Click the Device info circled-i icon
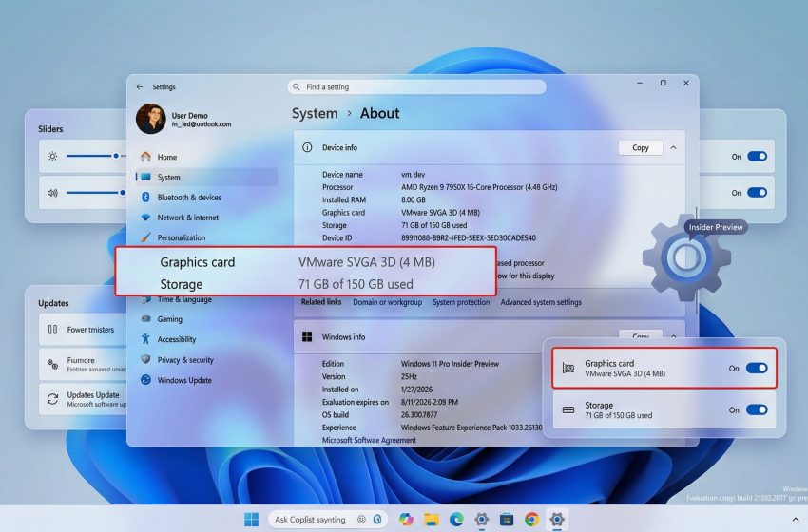Screen dimensions: 808x532 point(307,147)
